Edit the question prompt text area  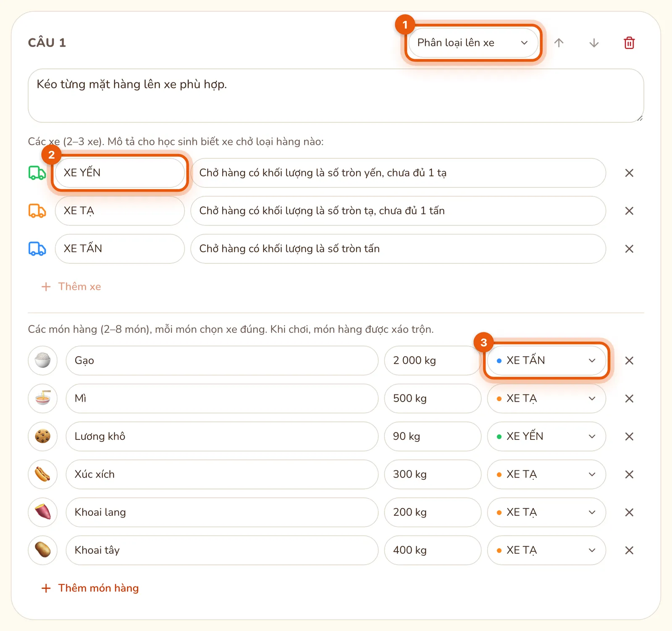pos(336,96)
